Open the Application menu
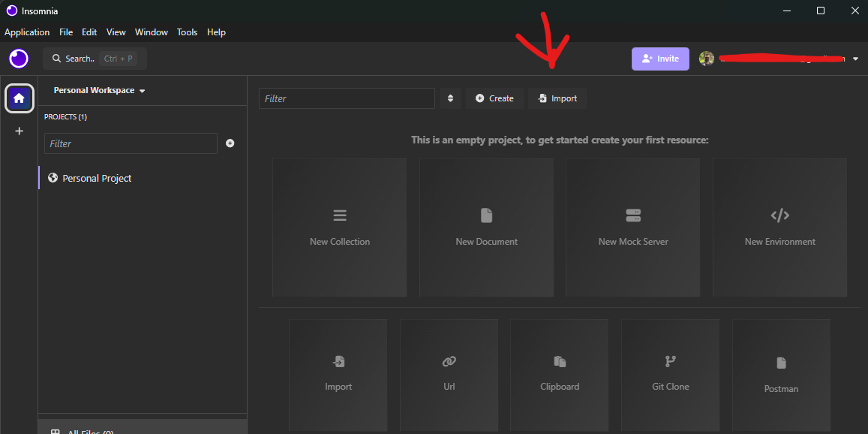This screenshot has width=868, height=434. (x=27, y=32)
